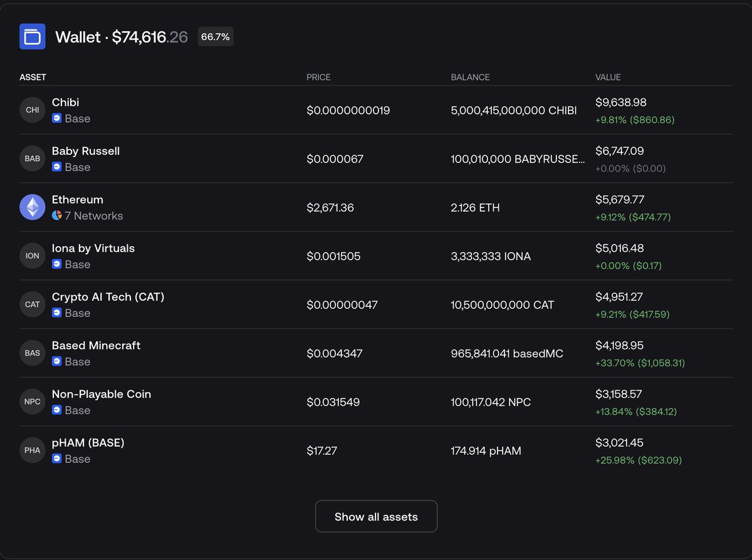Click balance 2.126 ETH
Image resolution: width=752 pixels, height=560 pixels.
click(476, 207)
